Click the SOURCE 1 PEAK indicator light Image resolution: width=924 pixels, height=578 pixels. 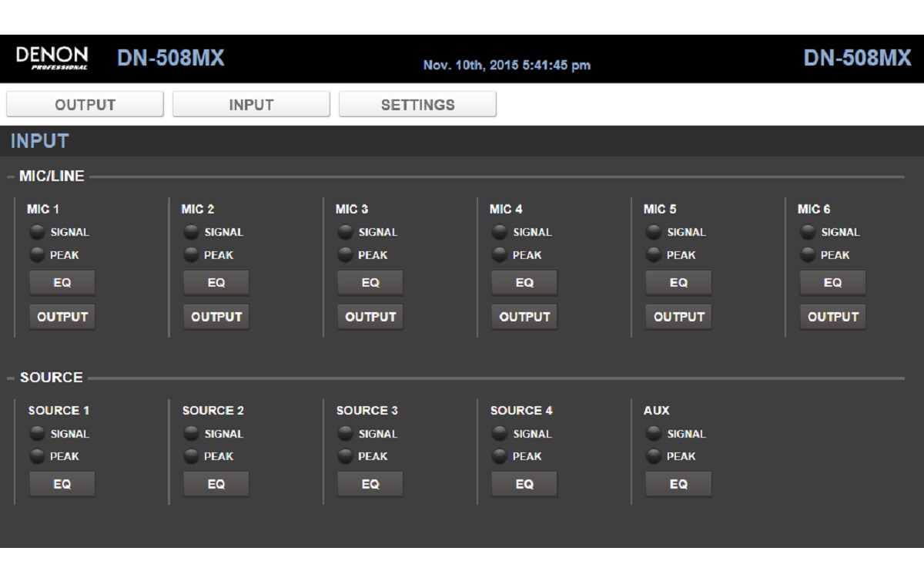coord(37,456)
